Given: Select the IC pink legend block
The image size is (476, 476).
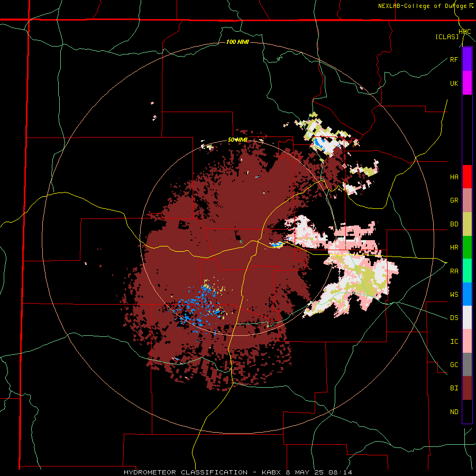Looking at the screenshot, I should point(467,341).
